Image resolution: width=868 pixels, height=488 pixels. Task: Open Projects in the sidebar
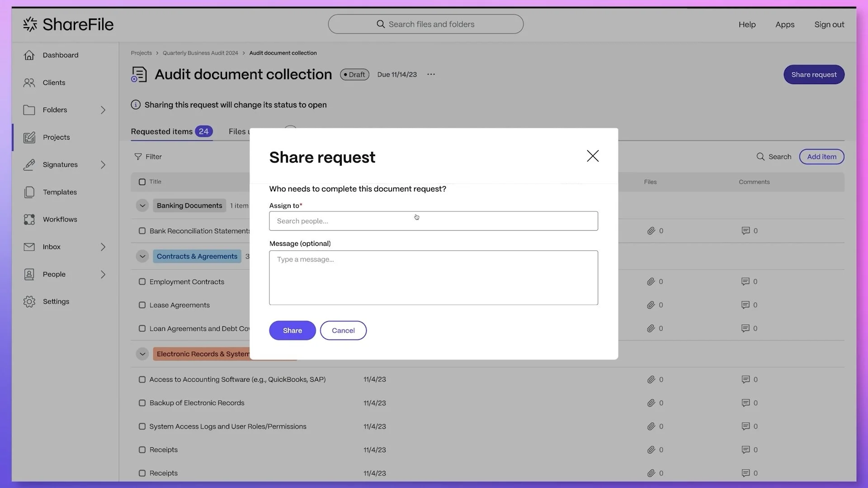(x=57, y=137)
